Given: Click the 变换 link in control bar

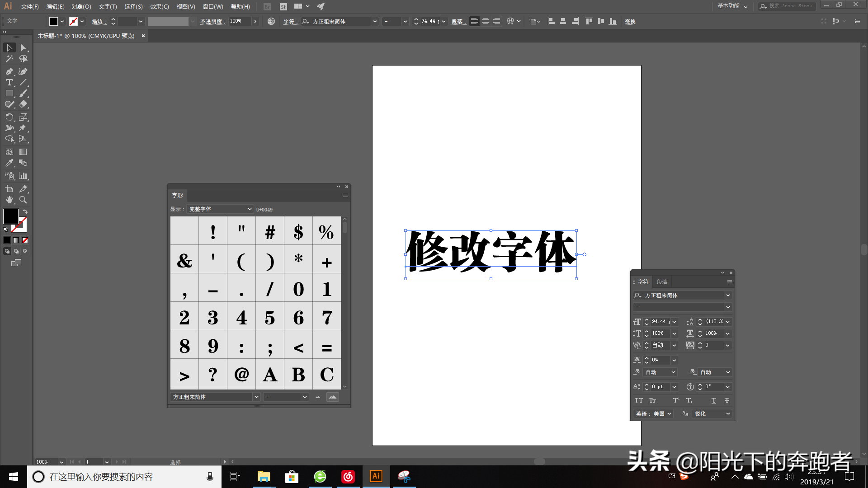Looking at the screenshot, I should pos(630,21).
